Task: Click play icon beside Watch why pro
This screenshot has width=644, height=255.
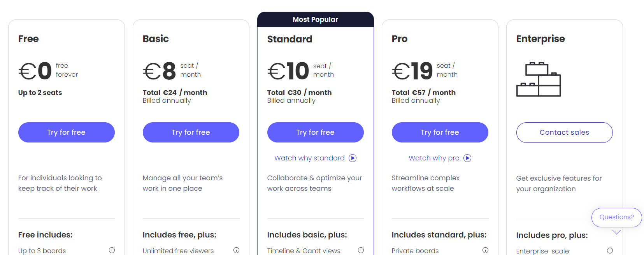Action: click(467, 158)
